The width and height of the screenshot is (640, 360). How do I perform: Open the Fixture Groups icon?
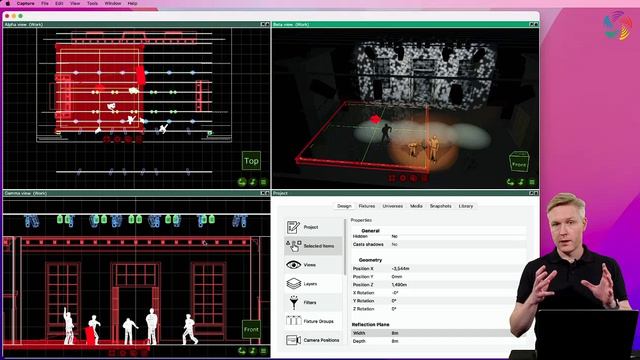pos(293,321)
